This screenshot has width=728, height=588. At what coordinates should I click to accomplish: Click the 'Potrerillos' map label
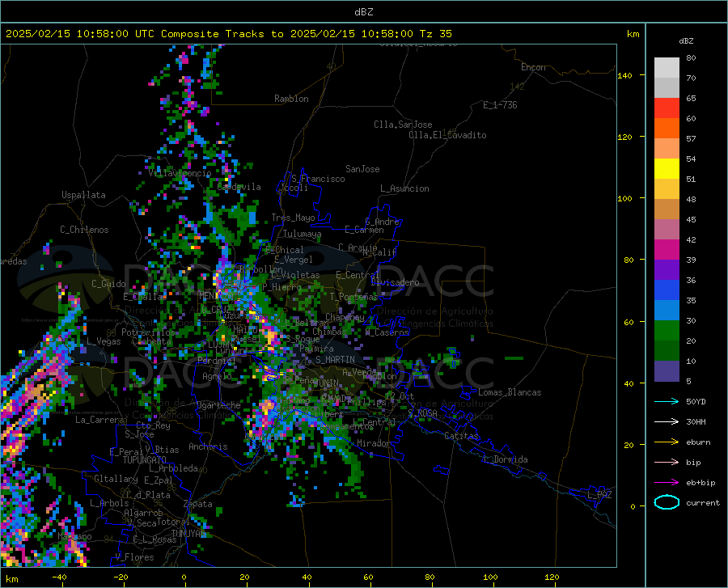(149, 332)
